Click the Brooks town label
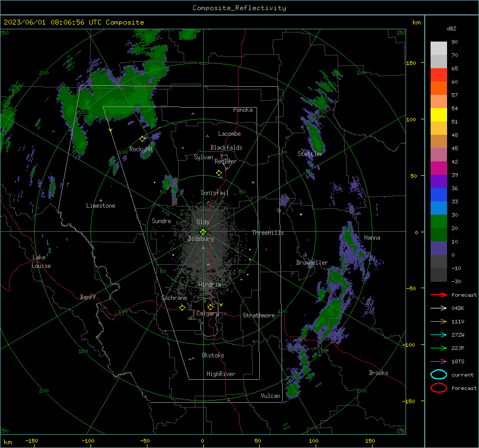Image resolution: width=479 pixels, height=448 pixels. (x=378, y=373)
